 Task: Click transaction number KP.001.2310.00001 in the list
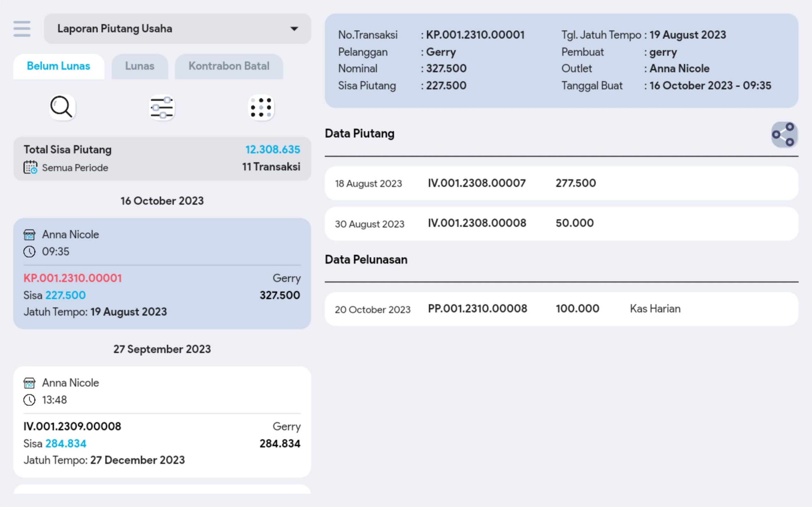(72, 278)
